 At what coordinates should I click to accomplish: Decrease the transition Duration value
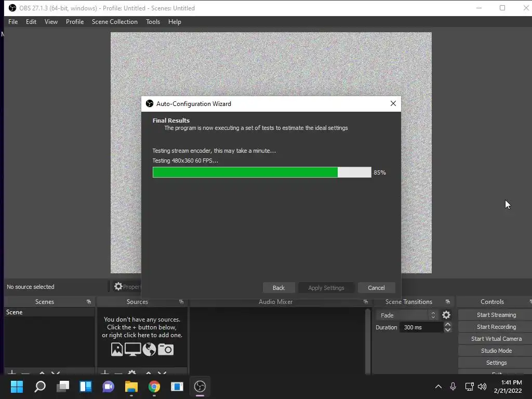click(448, 330)
